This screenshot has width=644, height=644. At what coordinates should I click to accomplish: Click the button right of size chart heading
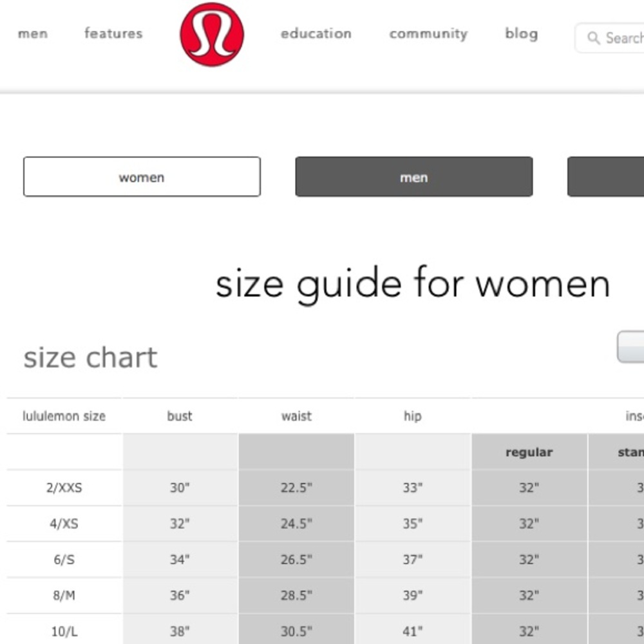[630, 347]
